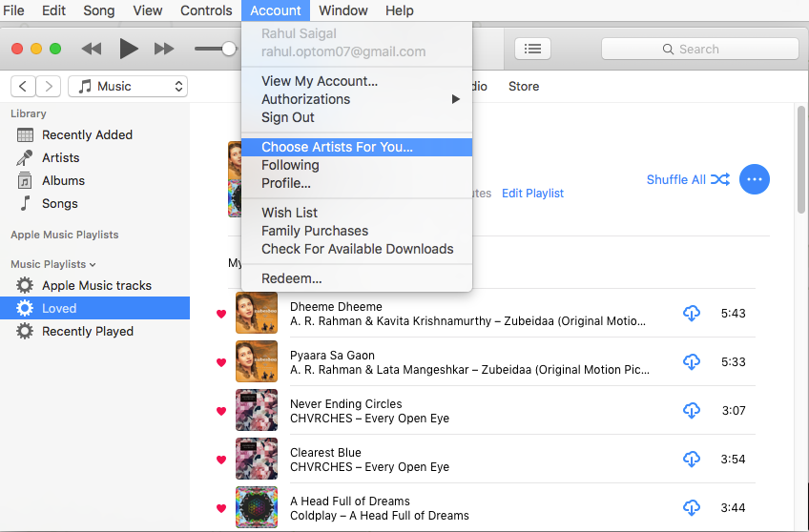
Task: Click the gear icon beside Apple Music tracks
Action: tap(24, 285)
